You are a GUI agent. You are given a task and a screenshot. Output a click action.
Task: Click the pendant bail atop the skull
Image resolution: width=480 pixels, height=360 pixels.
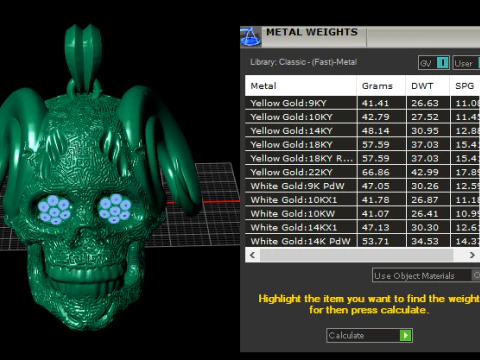click(83, 57)
